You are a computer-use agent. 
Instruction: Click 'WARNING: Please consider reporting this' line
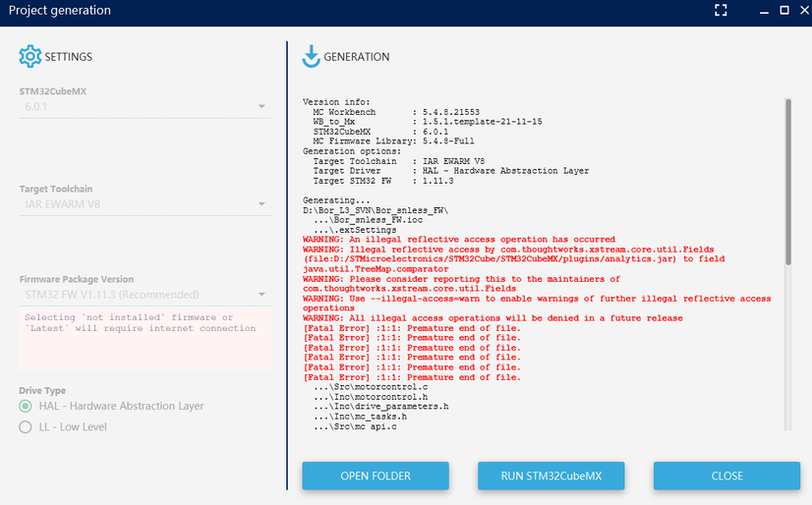point(461,279)
